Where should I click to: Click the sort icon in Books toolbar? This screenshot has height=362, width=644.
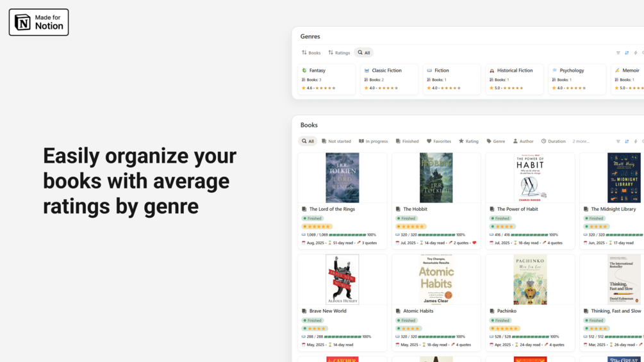click(x=627, y=141)
